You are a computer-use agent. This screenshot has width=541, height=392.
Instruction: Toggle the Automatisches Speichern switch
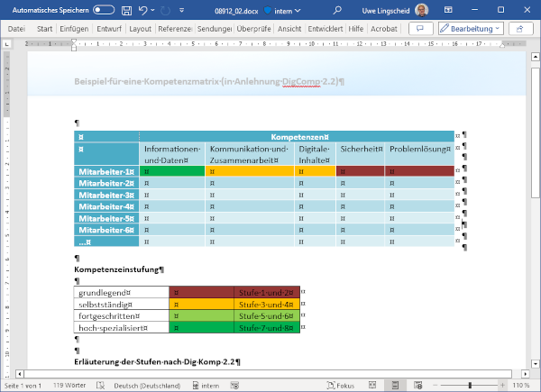click(104, 10)
